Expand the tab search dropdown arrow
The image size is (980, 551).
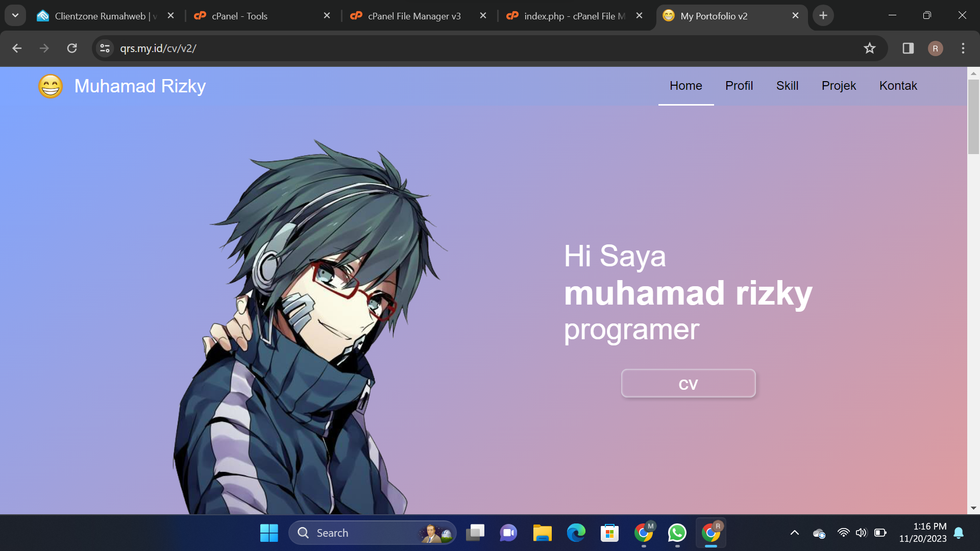click(x=15, y=16)
